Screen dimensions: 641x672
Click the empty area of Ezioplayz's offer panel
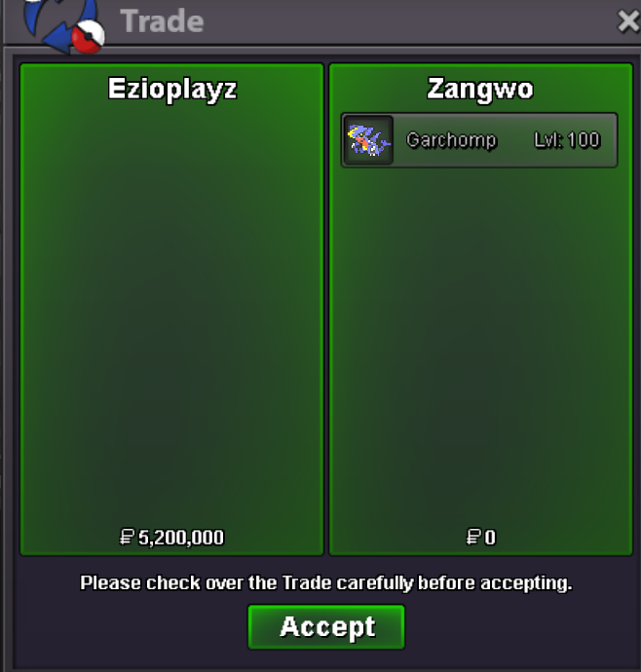[x=171, y=317]
